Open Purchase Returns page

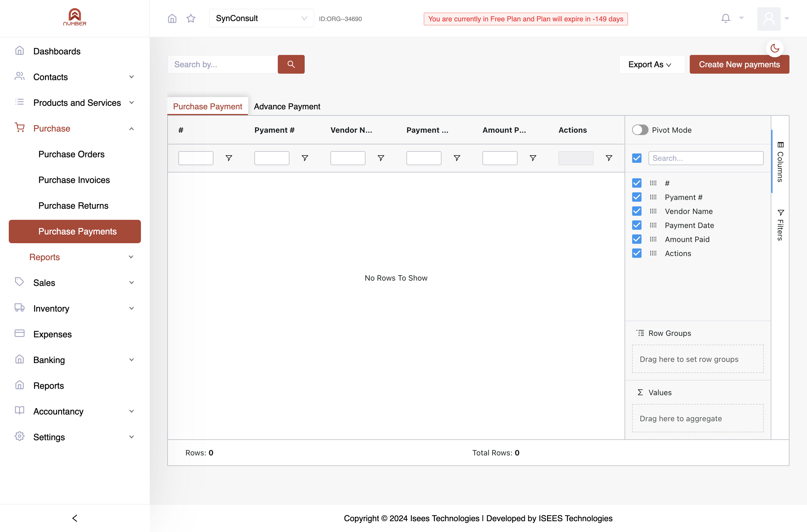coord(73,205)
